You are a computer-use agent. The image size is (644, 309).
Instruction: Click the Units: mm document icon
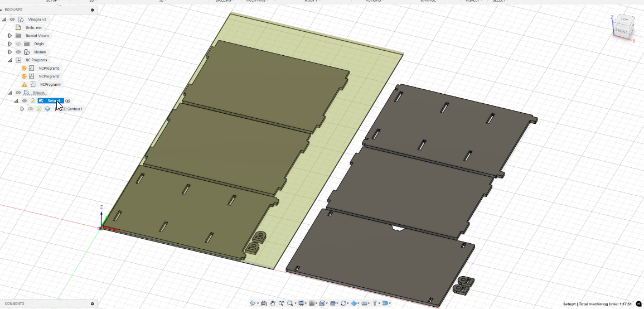(18, 27)
